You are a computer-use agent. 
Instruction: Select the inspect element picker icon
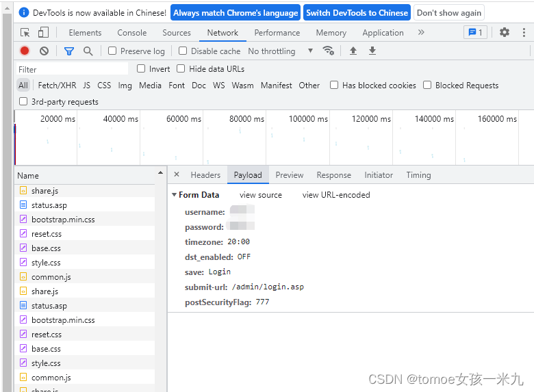tap(25, 33)
